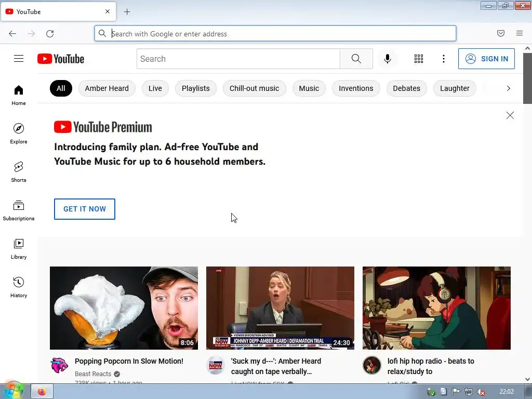Viewport: 532px width, 399px height.
Task: Click the SIGN IN button
Action: [486, 59]
